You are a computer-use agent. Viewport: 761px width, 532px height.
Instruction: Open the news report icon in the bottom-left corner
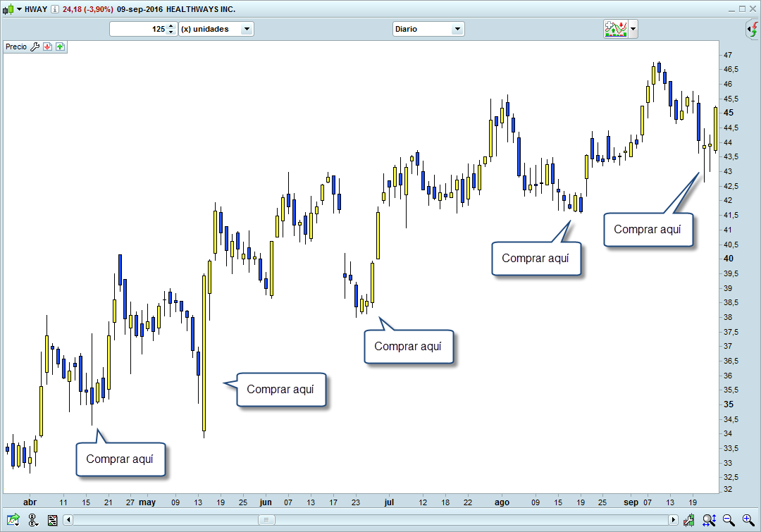tap(52, 520)
